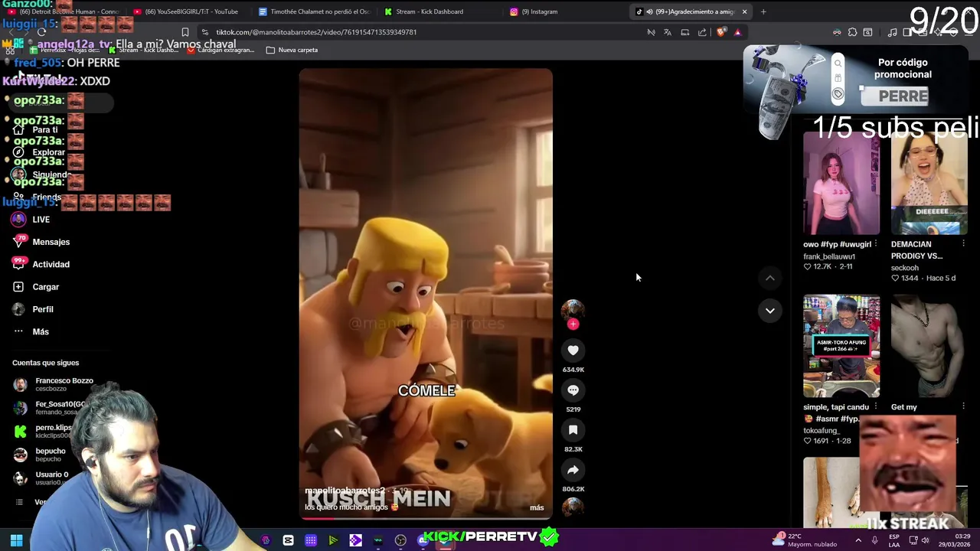This screenshot has height=551, width=980.
Task: Open the translate page icon in address bar
Action: point(668,32)
